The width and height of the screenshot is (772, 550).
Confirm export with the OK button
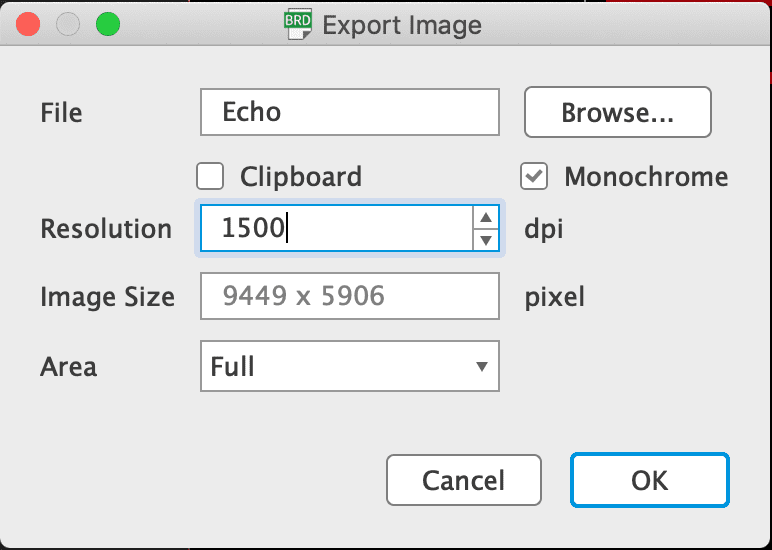coord(650,480)
